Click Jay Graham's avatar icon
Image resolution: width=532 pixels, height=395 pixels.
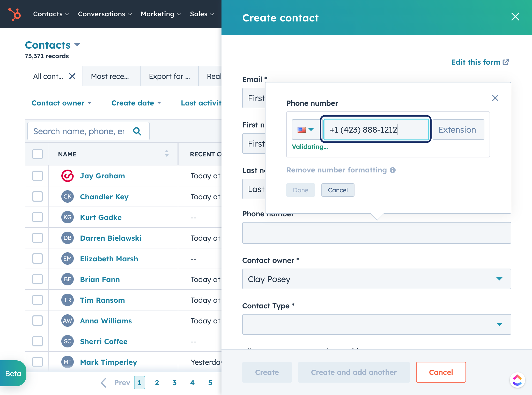point(68,176)
